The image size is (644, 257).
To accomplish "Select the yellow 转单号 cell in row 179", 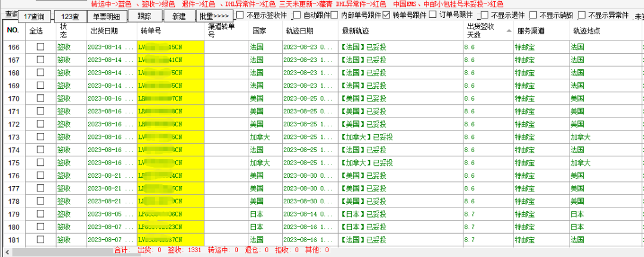I will [x=171, y=214].
